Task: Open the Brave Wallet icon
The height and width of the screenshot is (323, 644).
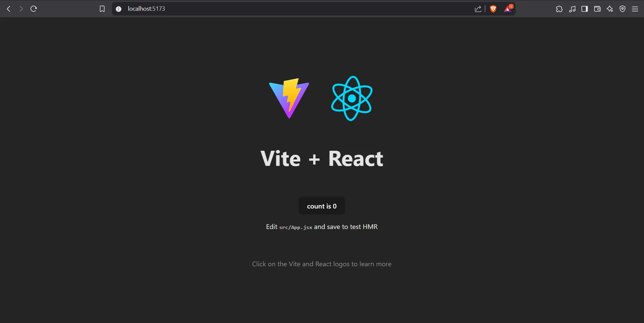Action: [x=597, y=9]
